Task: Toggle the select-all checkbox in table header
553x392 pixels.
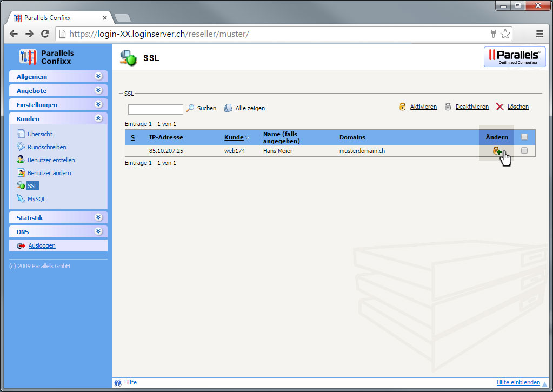Action: (x=524, y=137)
